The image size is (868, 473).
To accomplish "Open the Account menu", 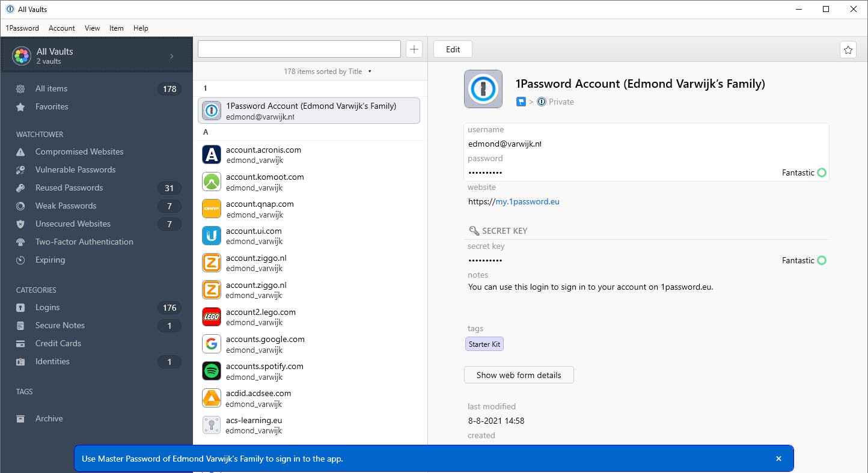I will click(x=62, y=28).
